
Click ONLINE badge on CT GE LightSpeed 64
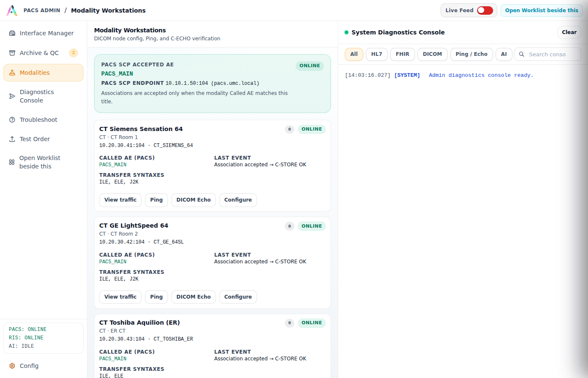click(x=312, y=226)
